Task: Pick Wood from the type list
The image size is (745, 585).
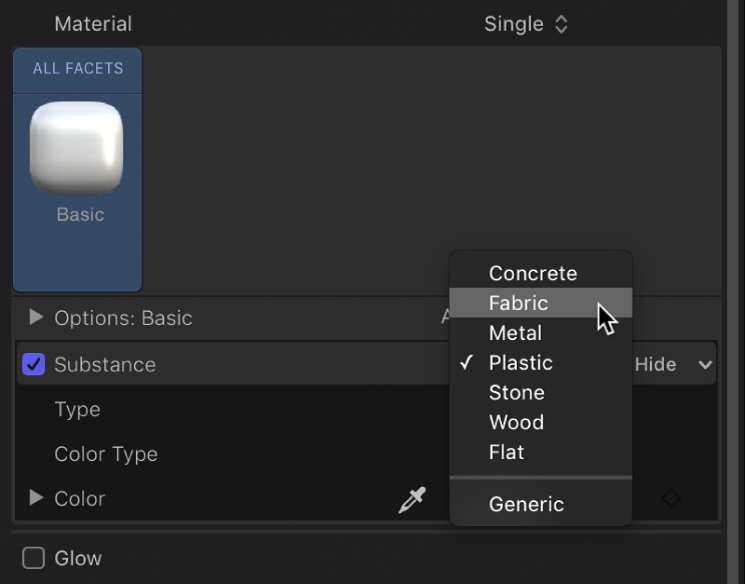Action: (x=516, y=423)
